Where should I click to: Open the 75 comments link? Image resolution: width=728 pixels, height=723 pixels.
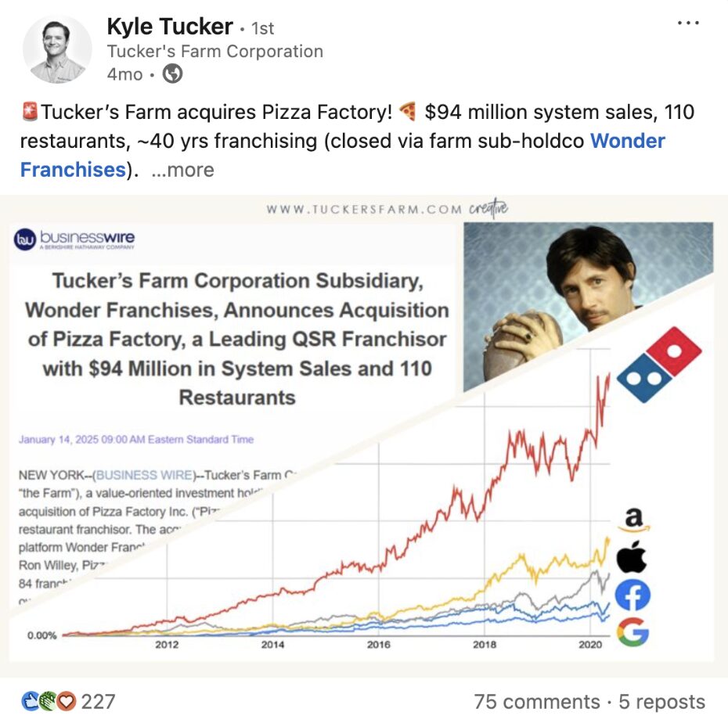pyautogui.click(x=537, y=702)
